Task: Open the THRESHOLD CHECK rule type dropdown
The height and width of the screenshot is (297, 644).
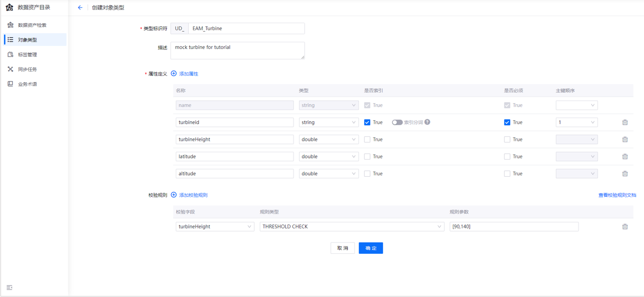Action: tap(351, 227)
